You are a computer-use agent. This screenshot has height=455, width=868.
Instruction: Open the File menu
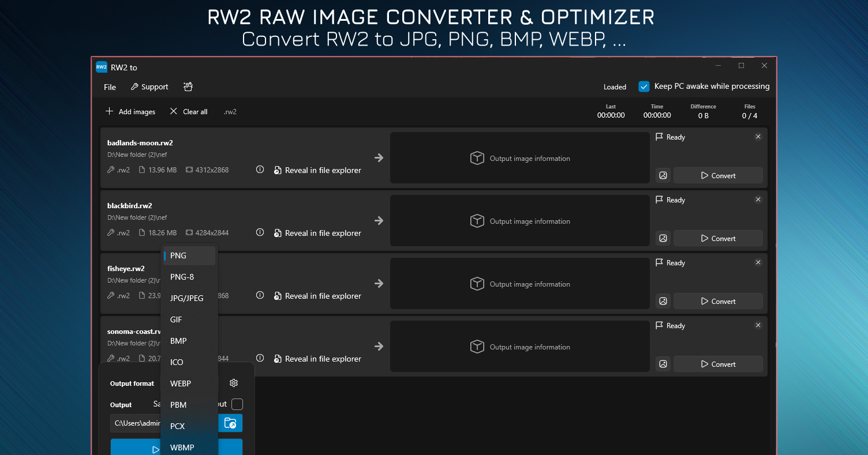109,87
